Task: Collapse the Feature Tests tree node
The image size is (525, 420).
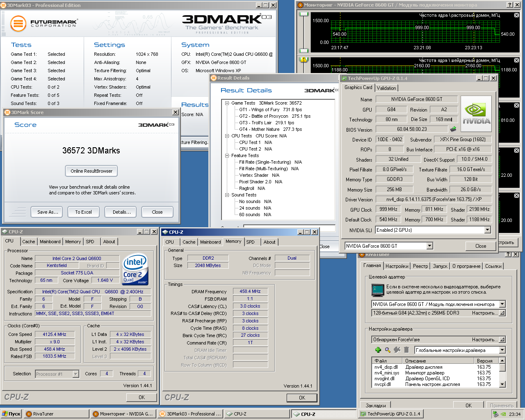Action: pyautogui.click(x=227, y=155)
